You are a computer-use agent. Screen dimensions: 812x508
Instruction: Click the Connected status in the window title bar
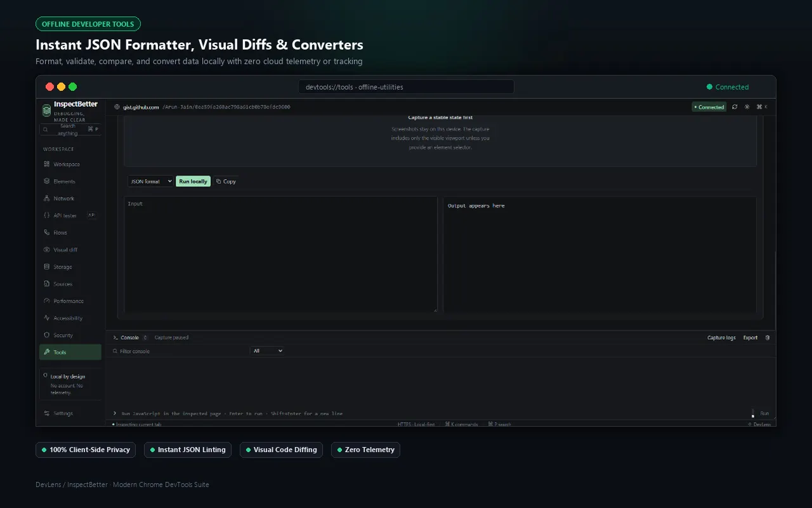coord(728,87)
